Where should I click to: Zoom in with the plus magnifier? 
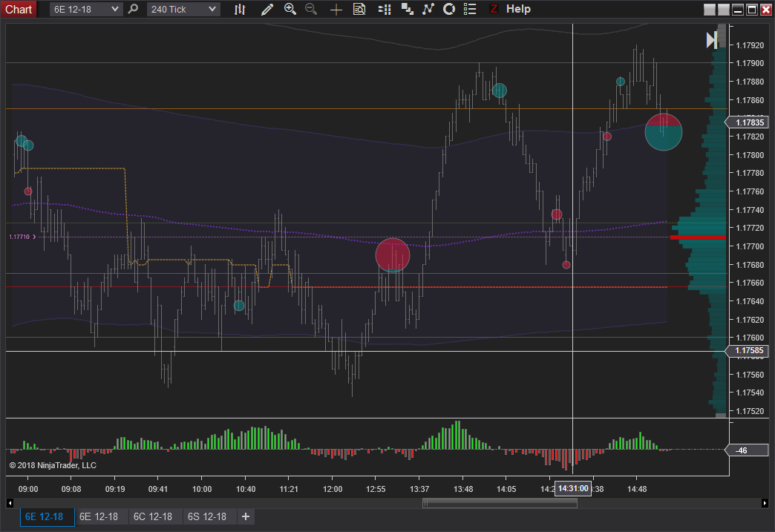[x=290, y=9]
